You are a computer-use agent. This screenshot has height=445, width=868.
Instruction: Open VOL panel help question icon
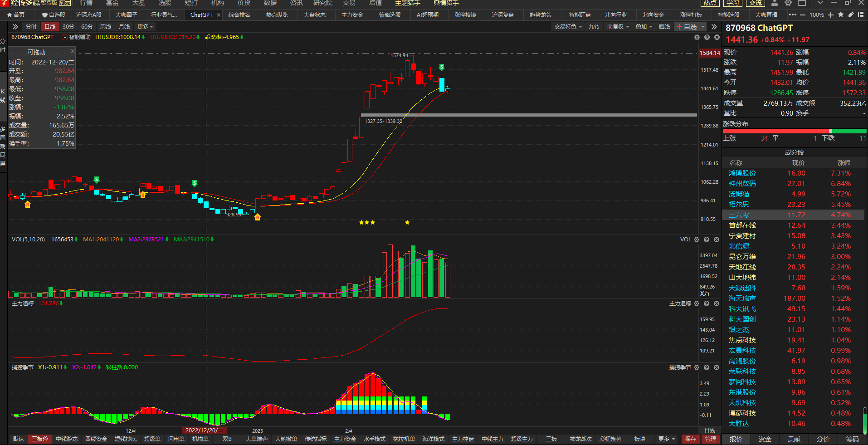(x=707, y=240)
